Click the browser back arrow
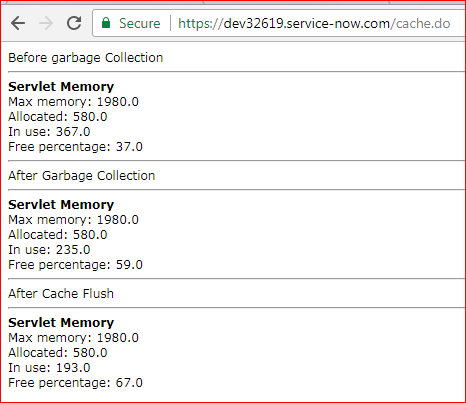466x403 pixels. 18,23
